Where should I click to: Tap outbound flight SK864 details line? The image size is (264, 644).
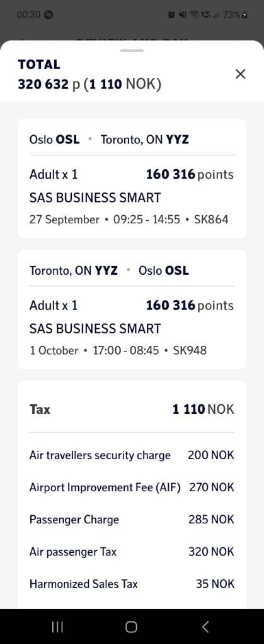(x=129, y=219)
